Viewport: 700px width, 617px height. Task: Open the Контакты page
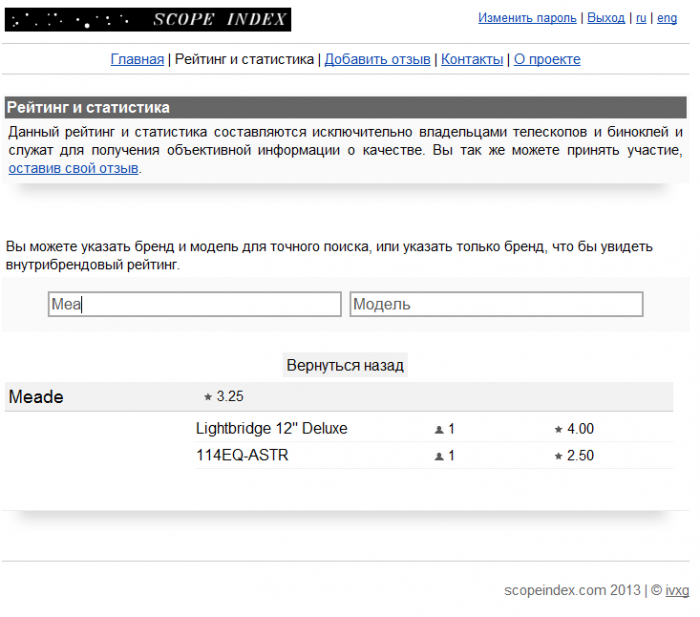(x=472, y=59)
